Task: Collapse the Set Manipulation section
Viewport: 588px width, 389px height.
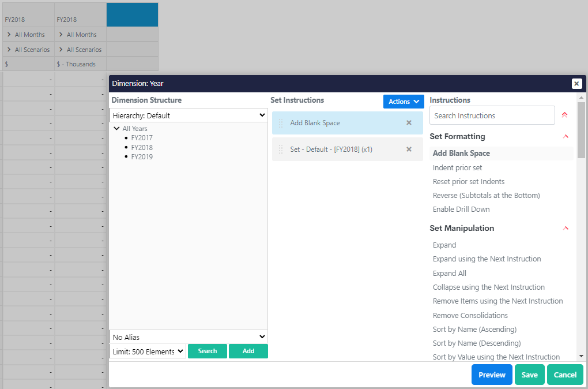Action: 566,229
